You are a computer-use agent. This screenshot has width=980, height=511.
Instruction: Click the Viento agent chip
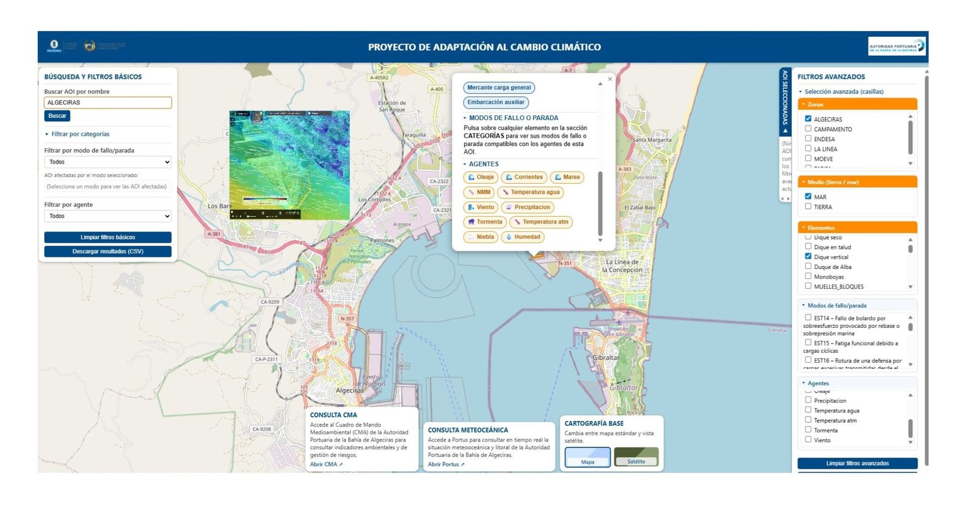coord(480,208)
